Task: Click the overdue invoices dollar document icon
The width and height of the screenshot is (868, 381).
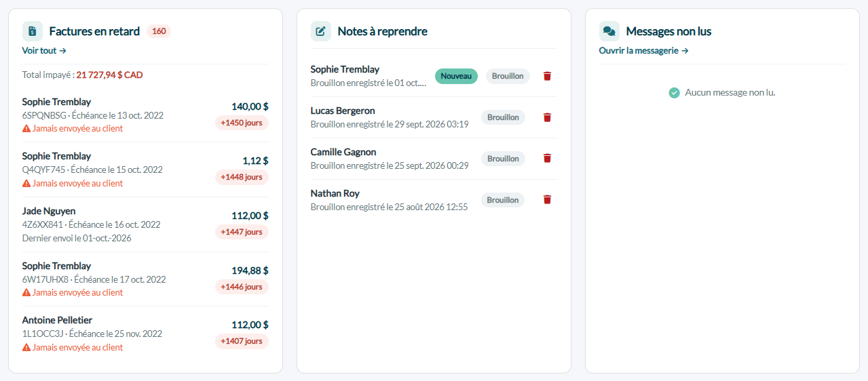Action: (x=33, y=31)
